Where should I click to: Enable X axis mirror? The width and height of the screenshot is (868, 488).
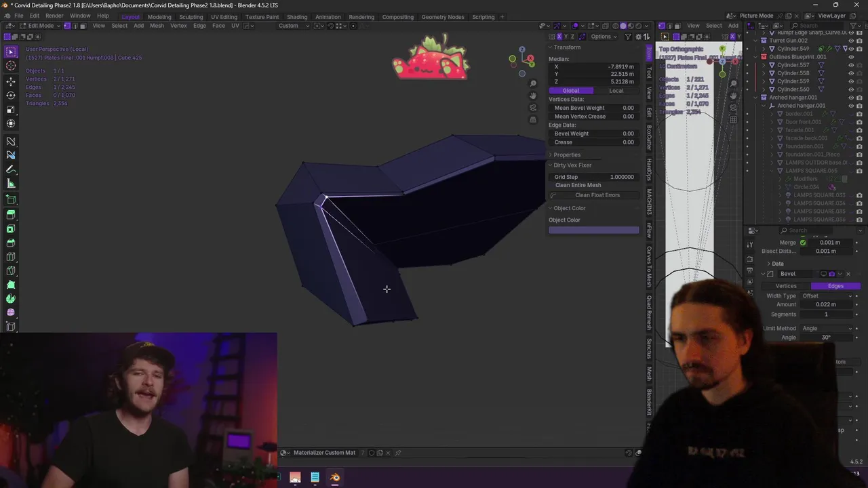(559, 37)
